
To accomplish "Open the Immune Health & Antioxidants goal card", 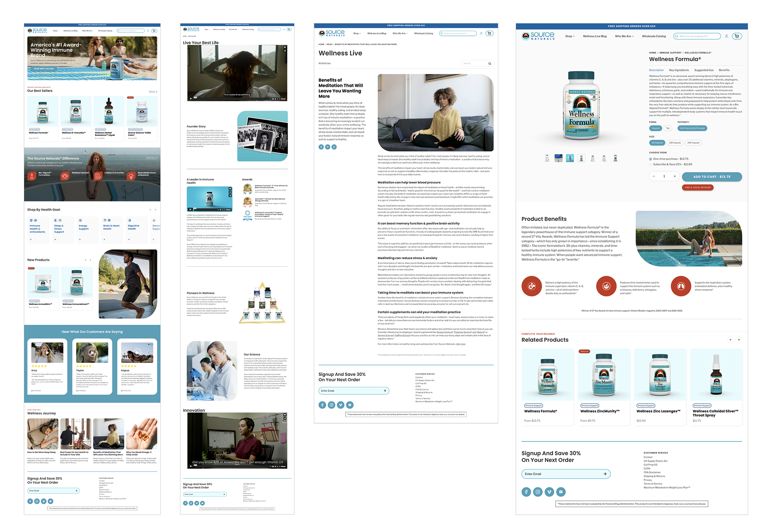I will tap(38, 230).
